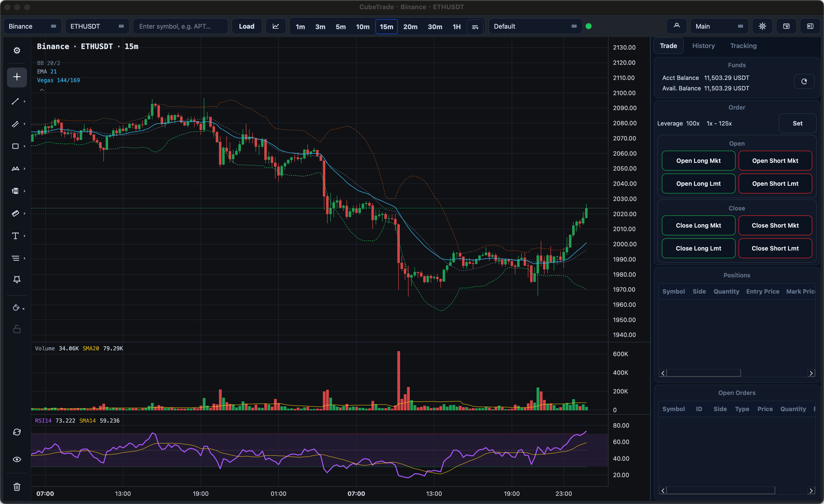824x504 pixels.
Task: Expand more timeframes menu
Action: click(x=475, y=27)
